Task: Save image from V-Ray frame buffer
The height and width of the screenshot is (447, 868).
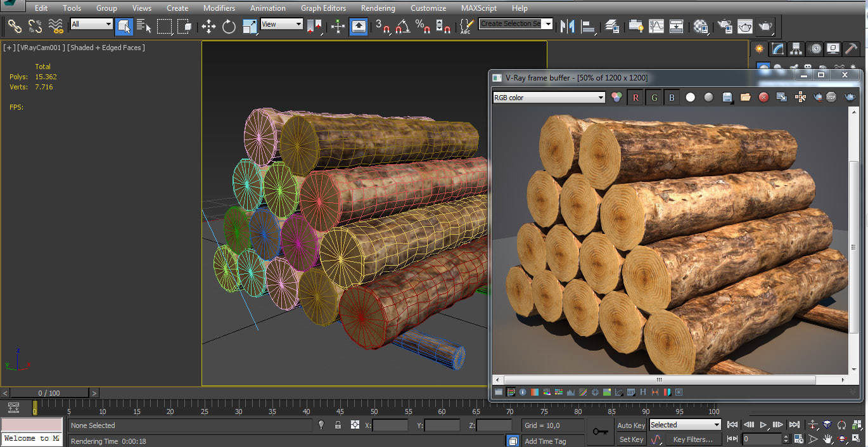Action: click(x=727, y=97)
